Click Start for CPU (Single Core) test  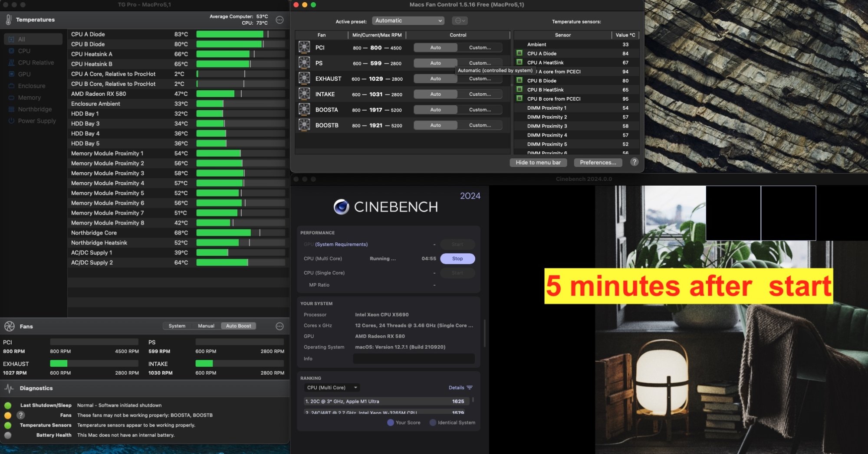coord(457,273)
